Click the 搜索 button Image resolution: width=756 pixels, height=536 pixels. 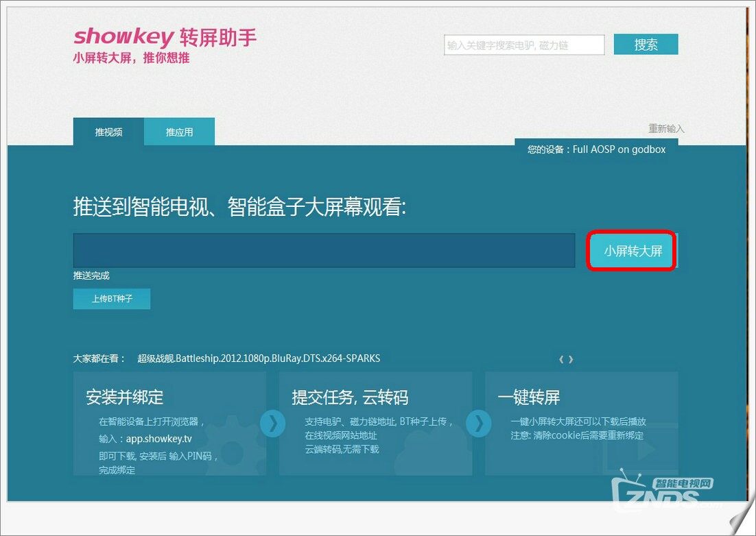(646, 45)
